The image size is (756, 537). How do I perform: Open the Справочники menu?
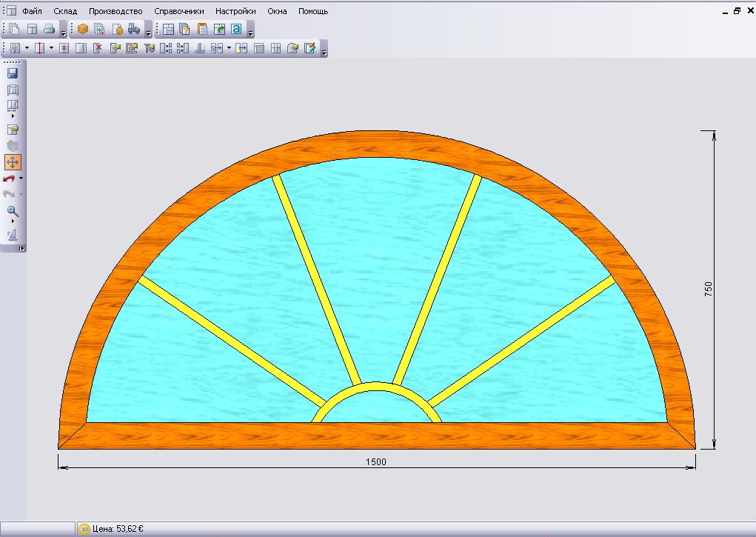[x=179, y=11]
